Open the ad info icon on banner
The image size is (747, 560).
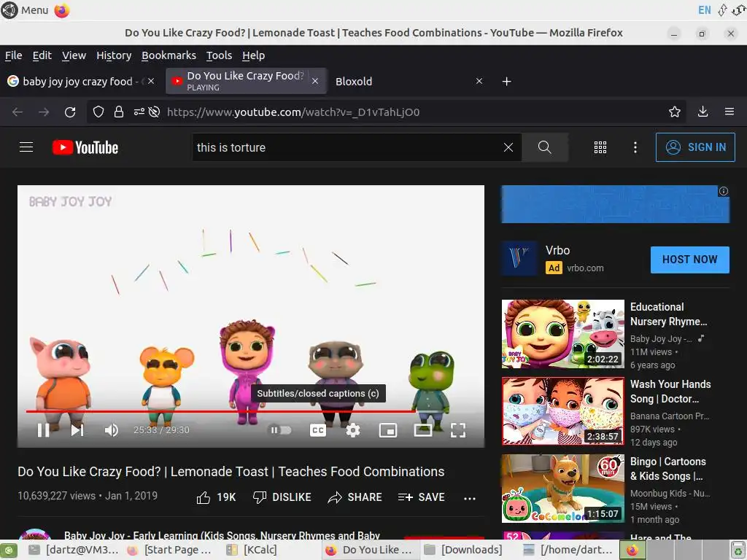pyautogui.click(x=723, y=191)
